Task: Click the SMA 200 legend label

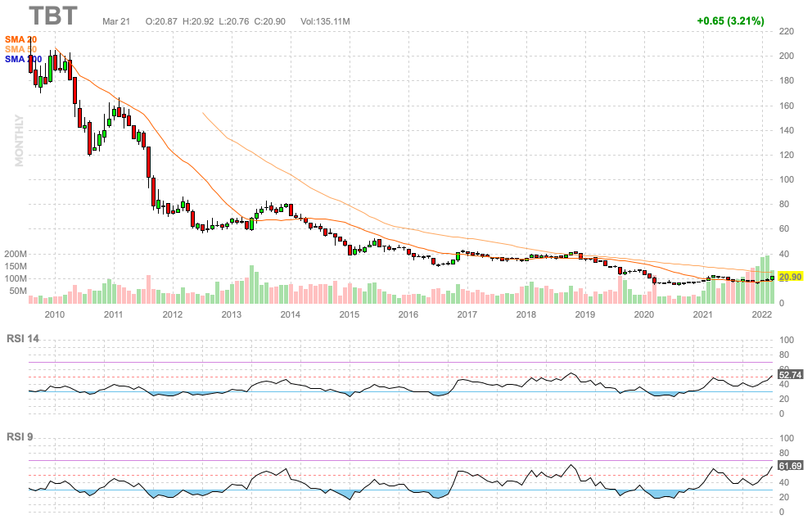Action: point(22,59)
